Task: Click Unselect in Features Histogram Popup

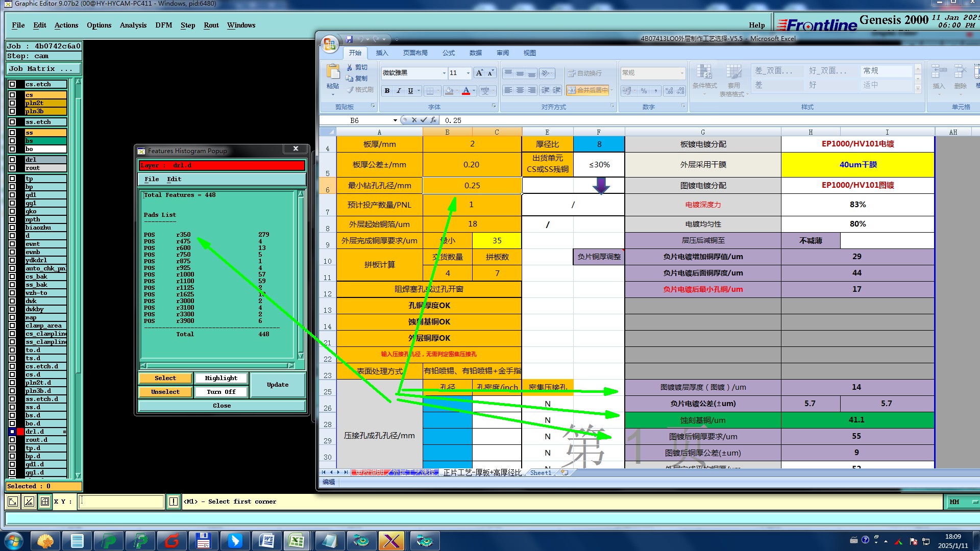Action: 165,392
